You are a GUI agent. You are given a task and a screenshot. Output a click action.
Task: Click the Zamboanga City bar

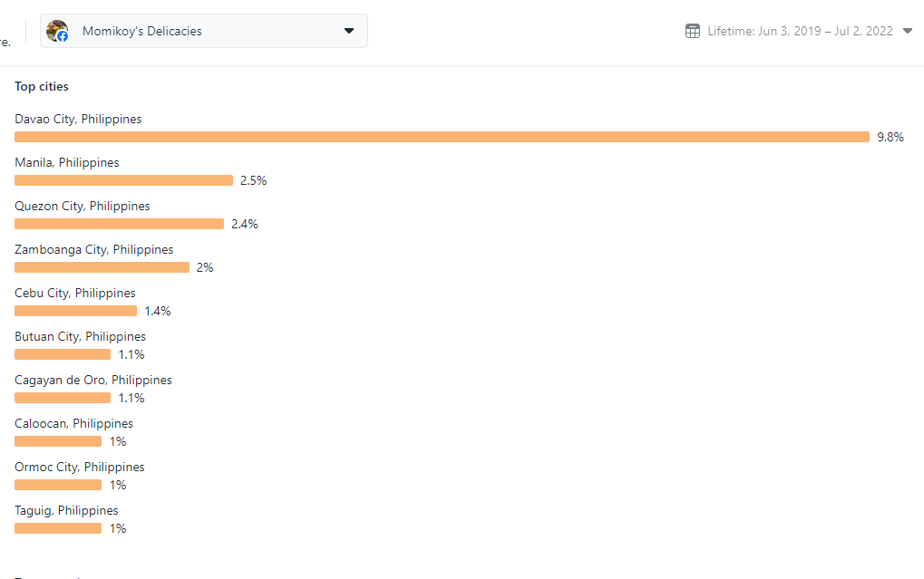point(102,267)
